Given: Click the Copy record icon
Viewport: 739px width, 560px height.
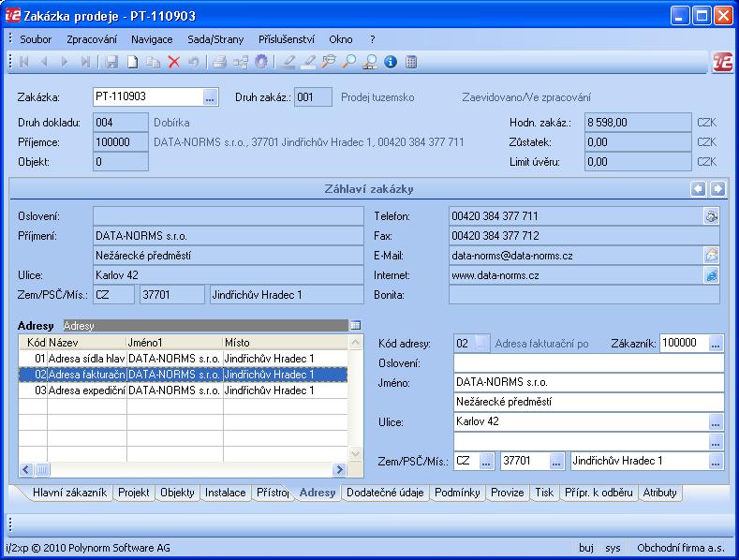Looking at the screenshot, I should [x=154, y=62].
